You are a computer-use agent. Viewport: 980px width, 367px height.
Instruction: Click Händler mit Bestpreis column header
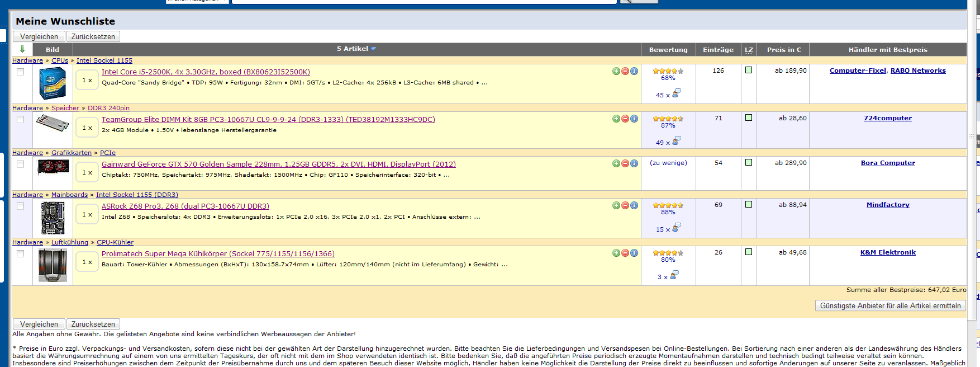(888, 50)
